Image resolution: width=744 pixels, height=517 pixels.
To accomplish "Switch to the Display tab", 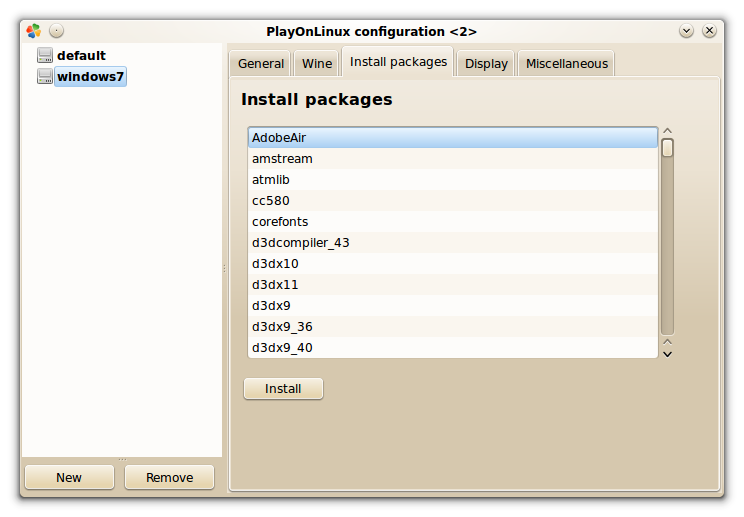I will 486,64.
